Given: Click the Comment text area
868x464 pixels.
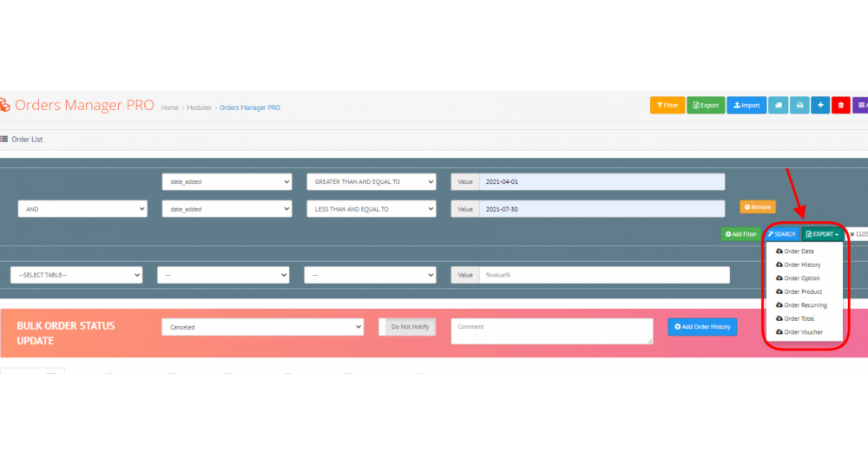Looking at the screenshot, I should [x=552, y=331].
